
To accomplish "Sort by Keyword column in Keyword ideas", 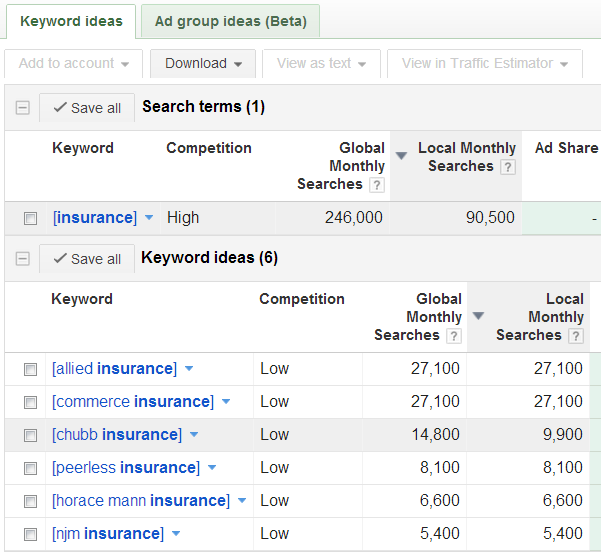I will pyautogui.click(x=82, y=299).
